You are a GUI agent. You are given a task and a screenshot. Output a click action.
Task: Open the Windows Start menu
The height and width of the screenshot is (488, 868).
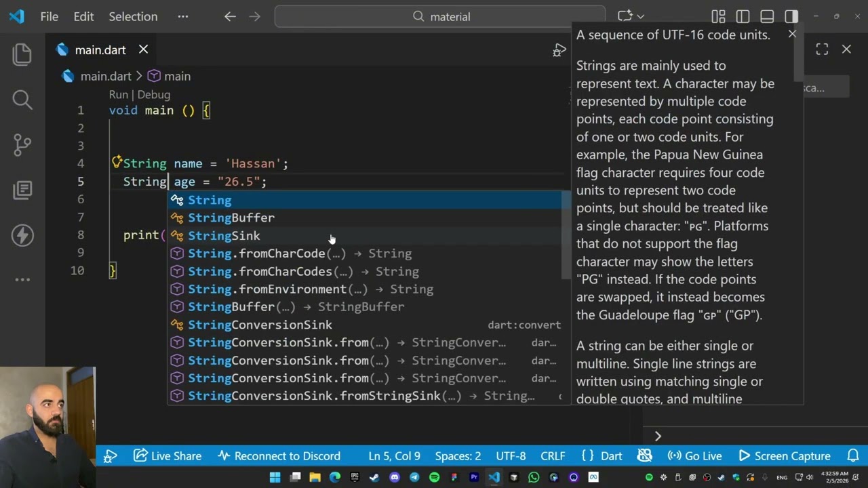(x=275, y=477)
